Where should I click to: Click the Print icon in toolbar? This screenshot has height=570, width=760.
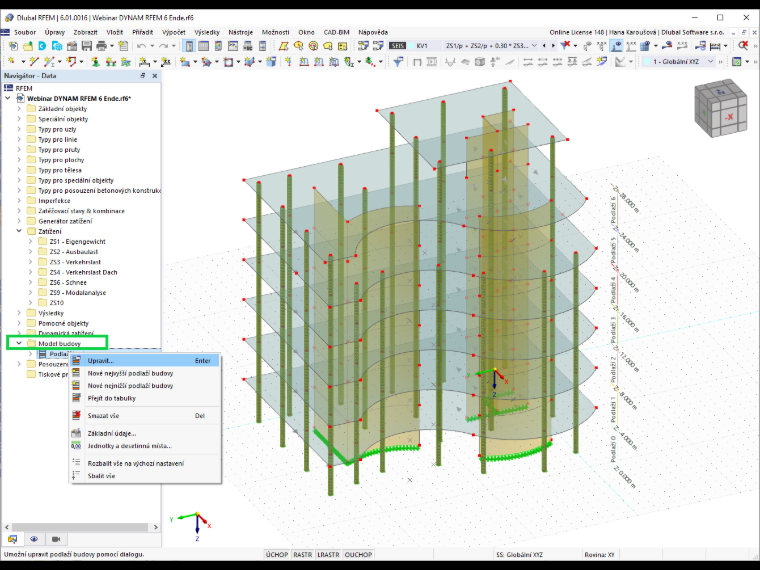point(101,46)
